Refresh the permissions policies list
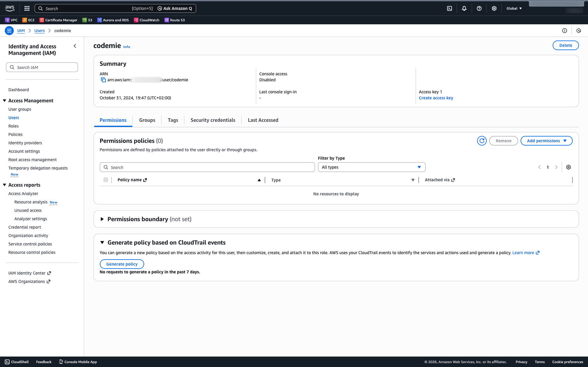The width and height of the screenshot is (588, 367). coord(482,141)
